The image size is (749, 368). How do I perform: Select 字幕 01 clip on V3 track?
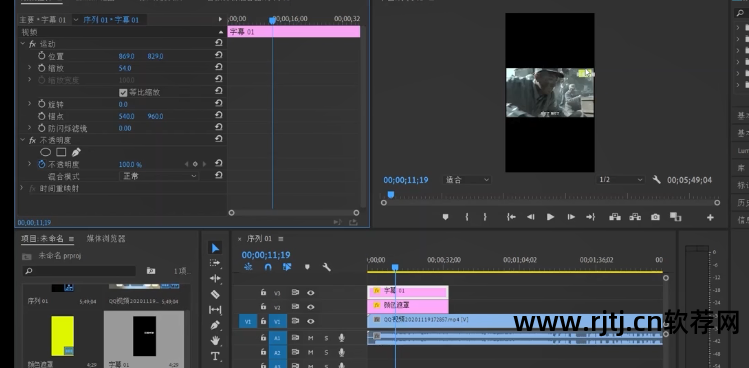[407, 291]
